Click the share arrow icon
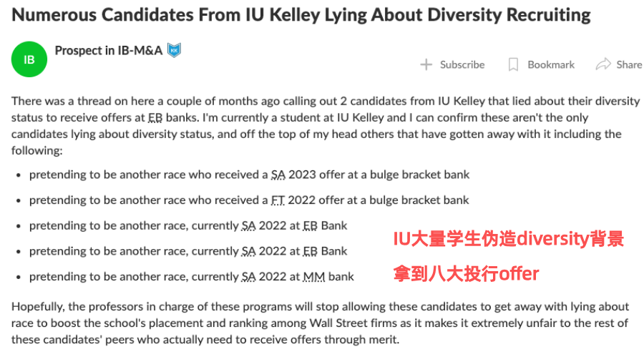The height and width of the screenshot is (357, 644). (603, 64)
